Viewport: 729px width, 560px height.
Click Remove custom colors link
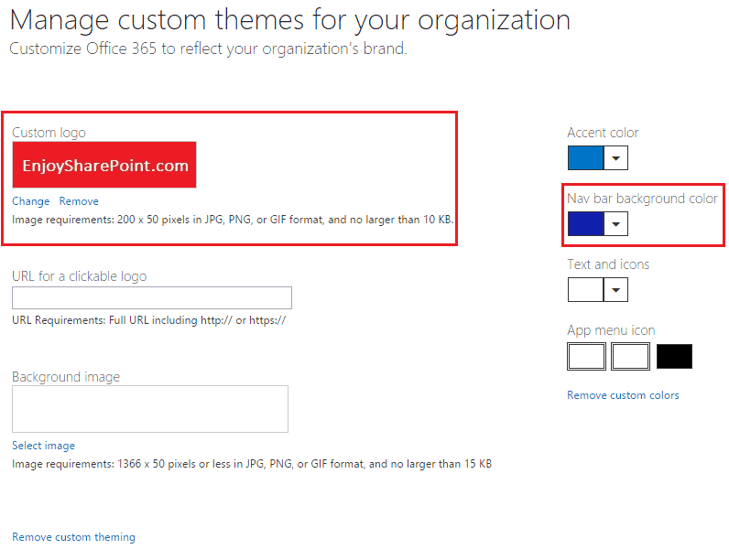tap(623, 395)
